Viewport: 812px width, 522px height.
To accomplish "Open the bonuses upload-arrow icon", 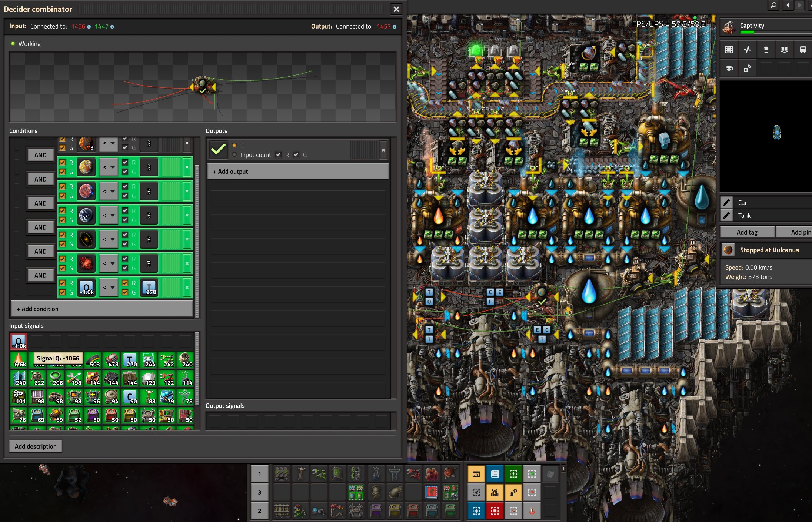I will point(766,50).
